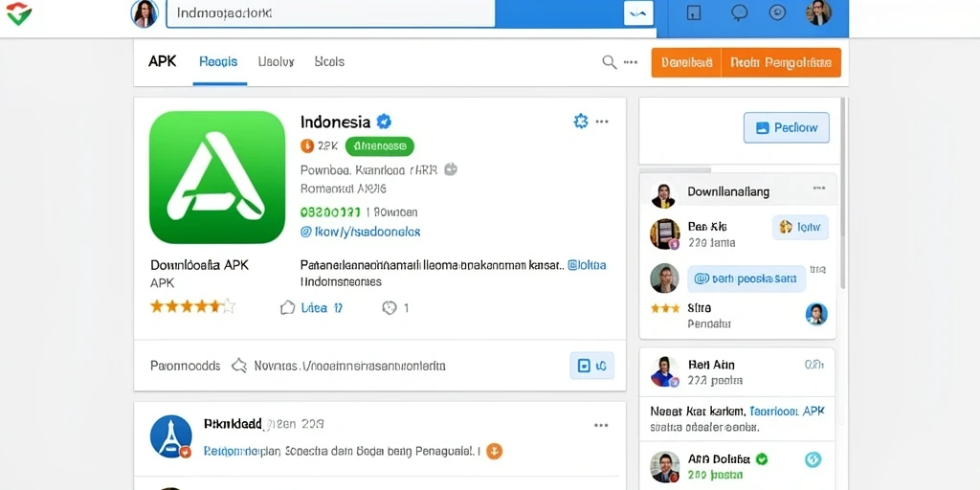980x490 pixels.
Task: Click the orange coin icon beside 22K
Action: pyautogui.click(x=307, y=146)
